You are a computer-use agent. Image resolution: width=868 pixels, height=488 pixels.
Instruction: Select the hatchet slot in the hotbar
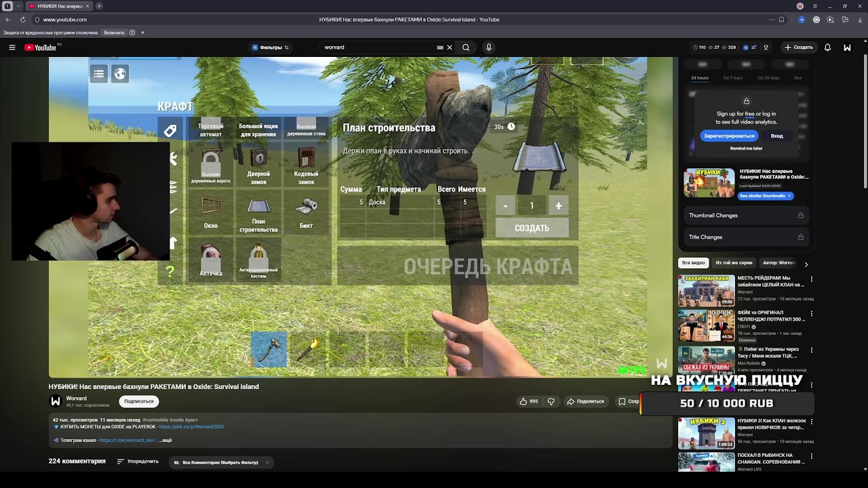tap(269, 349)
